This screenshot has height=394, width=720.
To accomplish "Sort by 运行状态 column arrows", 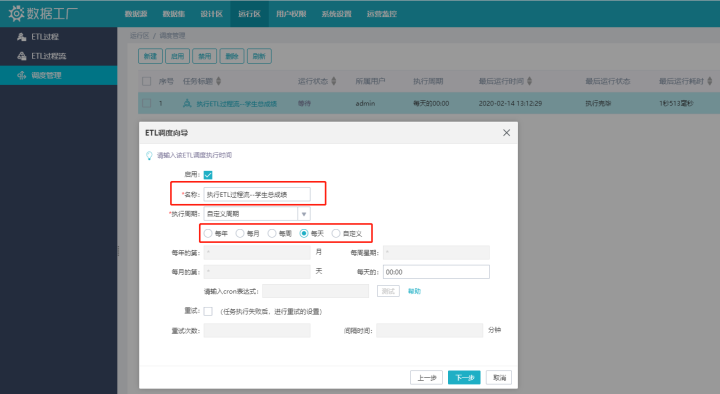I will point(334,81).
